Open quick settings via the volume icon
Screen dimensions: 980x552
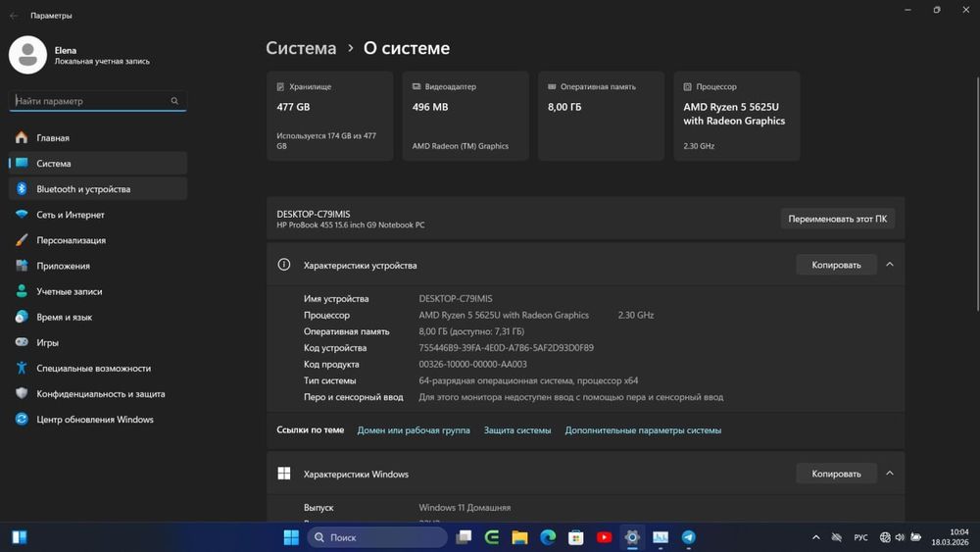pos(900,537)
